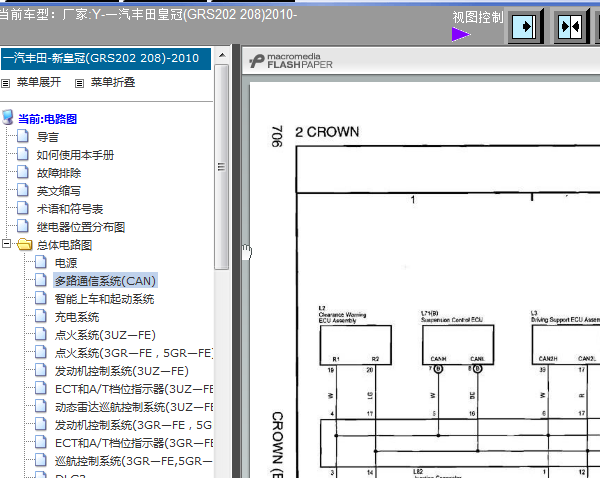Click the page icon beside 英文缩写
The image size is (600, 478).
tap(23, 190)
